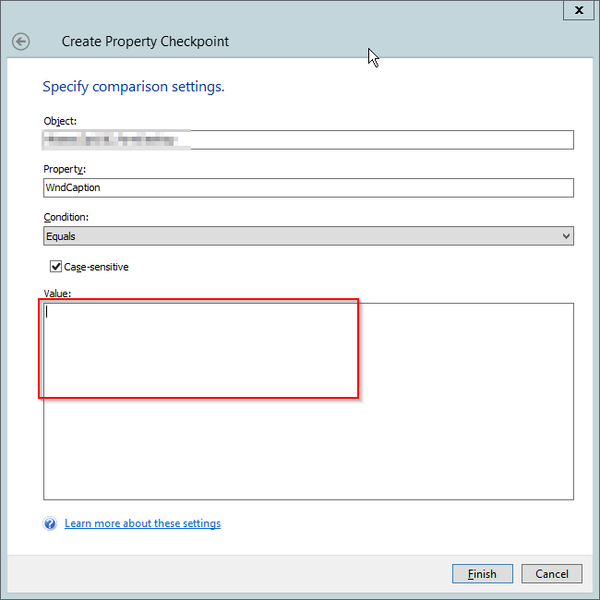Toggle the Case-sensitive checkbox
This screenshot has width=600, height=600.
tap(56, 267)
